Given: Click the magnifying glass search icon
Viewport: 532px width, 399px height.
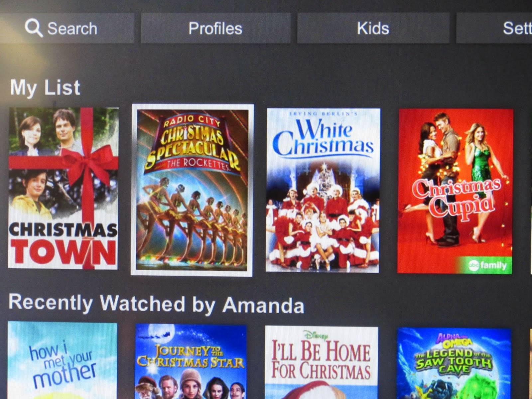Looking at the screenshot, I should tap(34, 28).
